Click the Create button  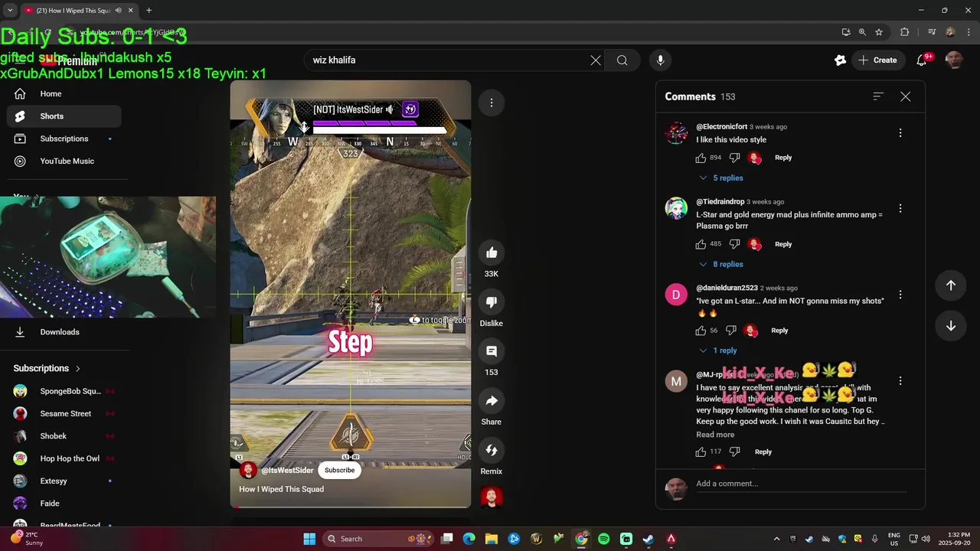point(877,60)
